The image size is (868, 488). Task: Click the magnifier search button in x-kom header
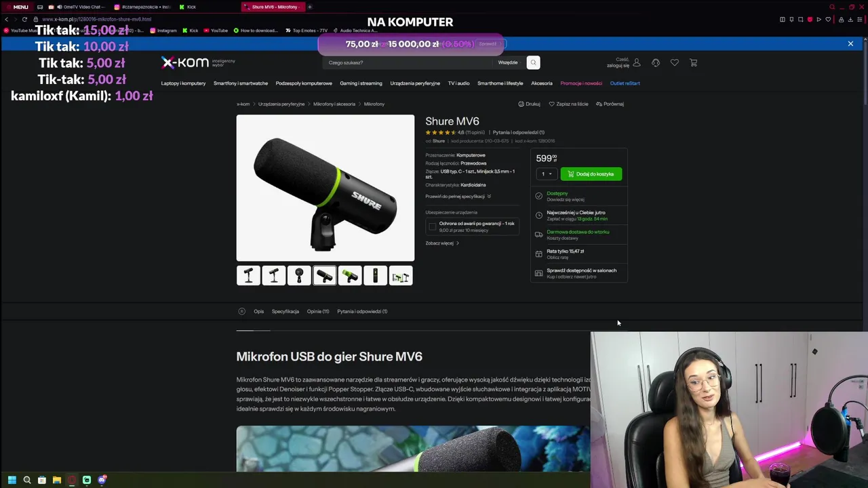(x=533, y=62)
